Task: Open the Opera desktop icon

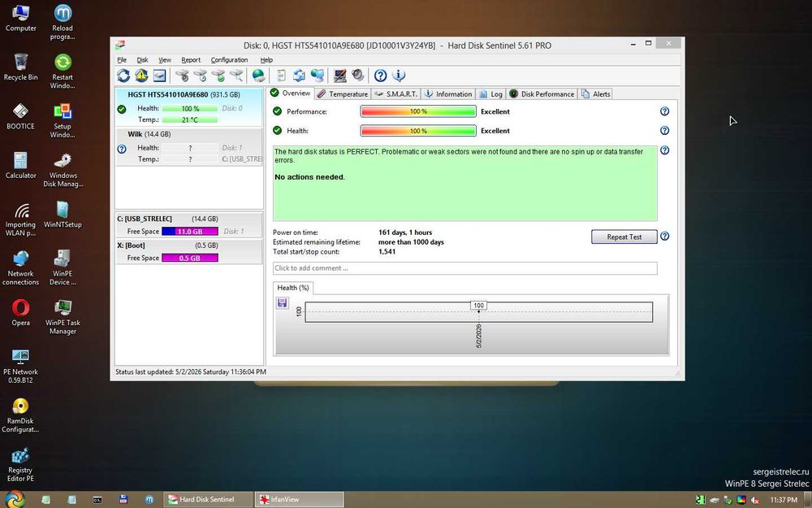Action: [x=21, y=313]
